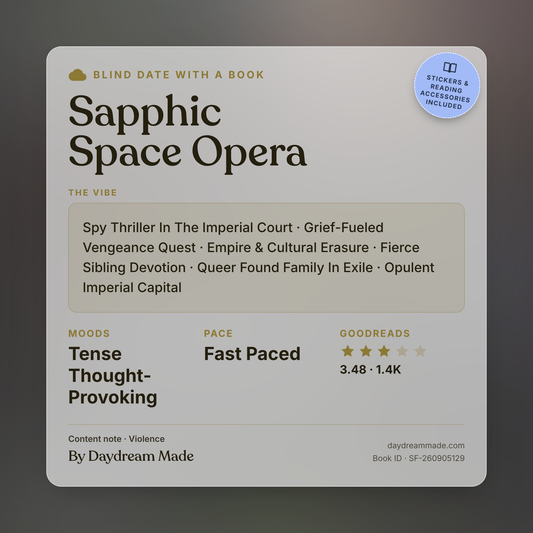Click The Vibe section heading
Screen dimensions: 533x533
(92, 193)
